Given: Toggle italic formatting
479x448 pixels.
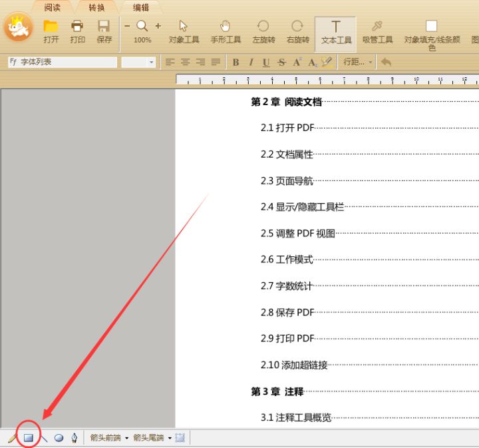Looking at the screenshot, I should 251,63.
